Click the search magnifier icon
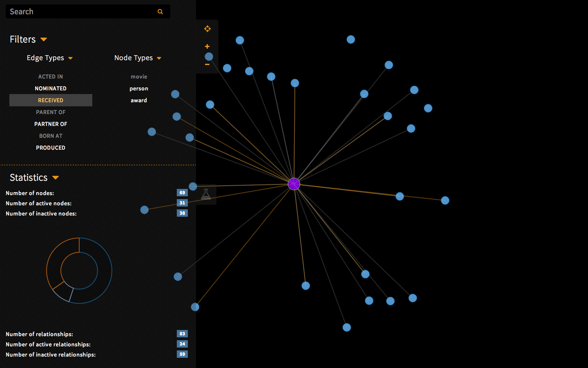Screen dimensions: 588x368 (x=160, y=11)
